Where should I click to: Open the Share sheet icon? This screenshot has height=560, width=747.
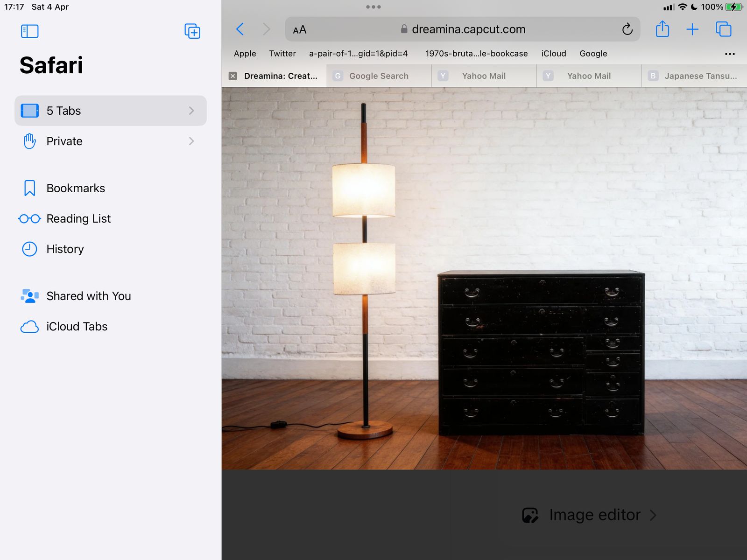[x=662, y=29]
